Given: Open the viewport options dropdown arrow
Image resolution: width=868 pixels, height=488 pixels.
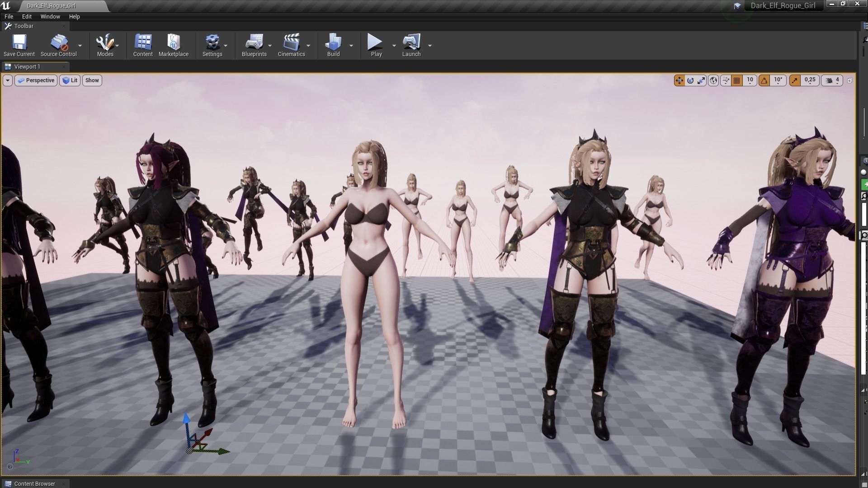Looking at the screenshot, I should click(8, 80).
